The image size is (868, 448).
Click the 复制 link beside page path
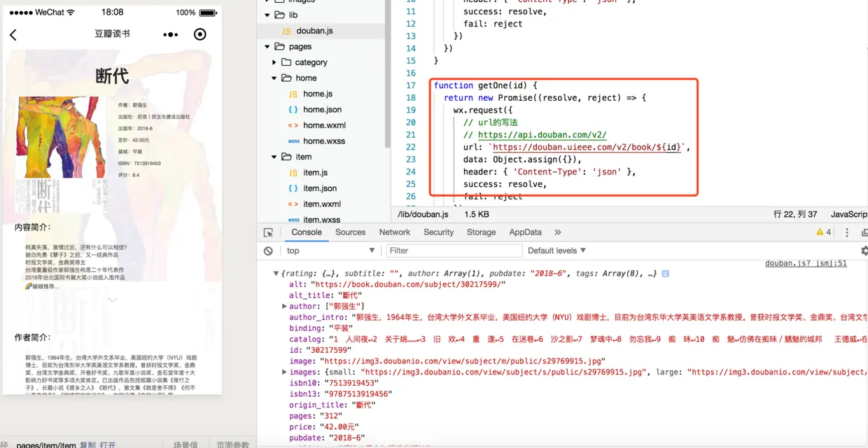tap(87, 444)
